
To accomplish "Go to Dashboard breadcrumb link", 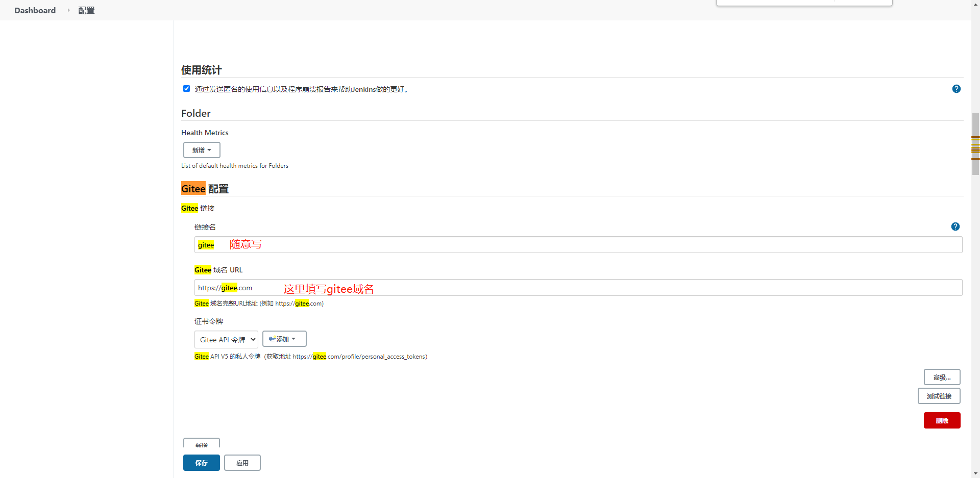I will (35, 10).
